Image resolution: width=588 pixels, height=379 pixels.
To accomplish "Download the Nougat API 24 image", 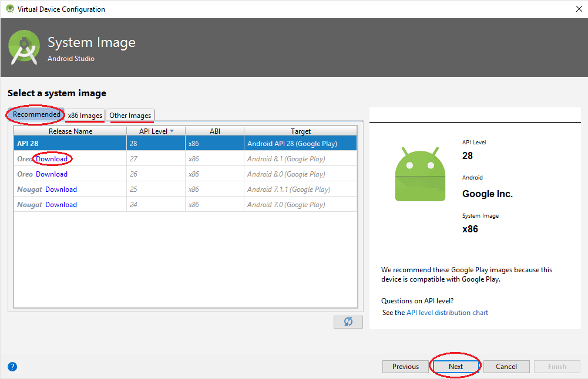I will (61, 205).
